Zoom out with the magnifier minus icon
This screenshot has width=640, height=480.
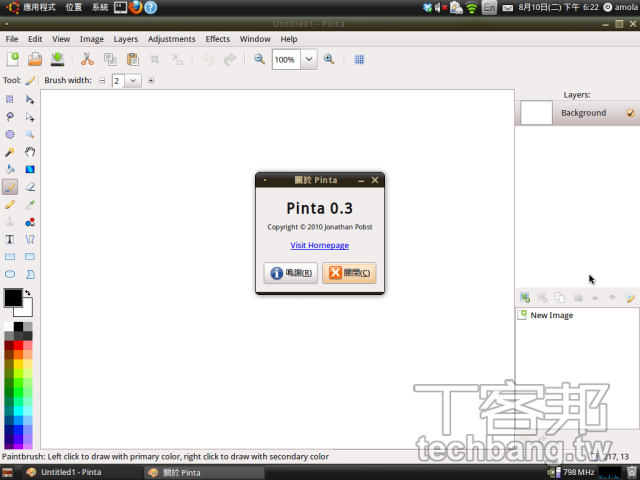click(260, 60)
